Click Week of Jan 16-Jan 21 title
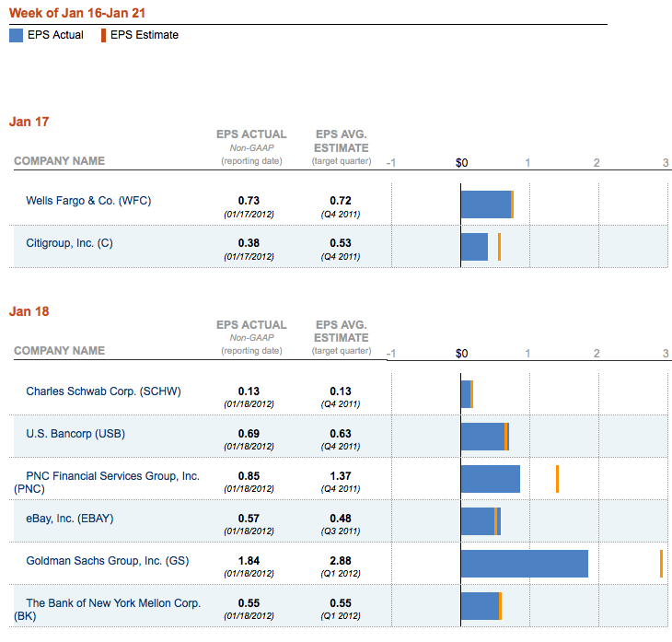 point(77,13)
